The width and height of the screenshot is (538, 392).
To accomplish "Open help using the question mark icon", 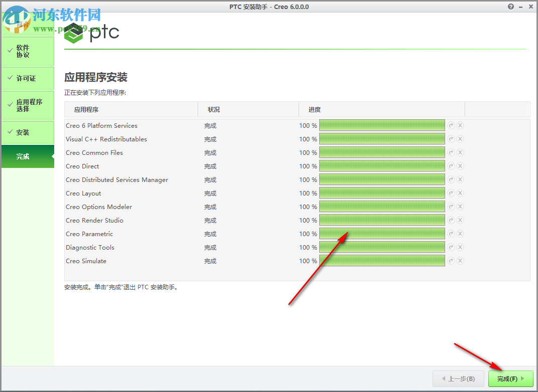I will (510, 7).
